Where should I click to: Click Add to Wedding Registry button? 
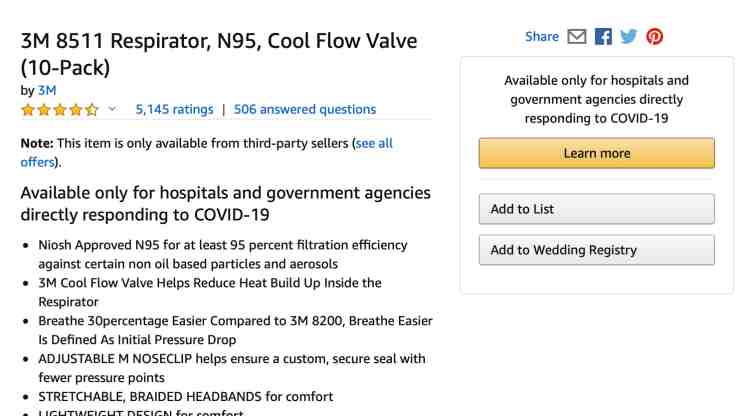pyautogui.click(x=597, y=250)
